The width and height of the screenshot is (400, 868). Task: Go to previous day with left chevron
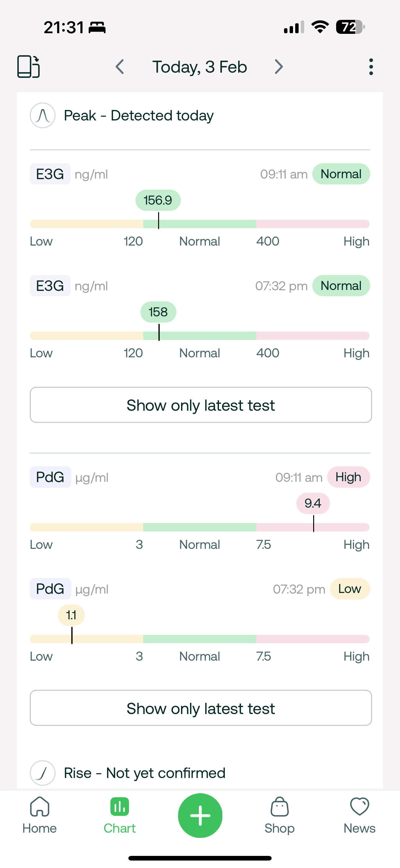coord(120,67)
